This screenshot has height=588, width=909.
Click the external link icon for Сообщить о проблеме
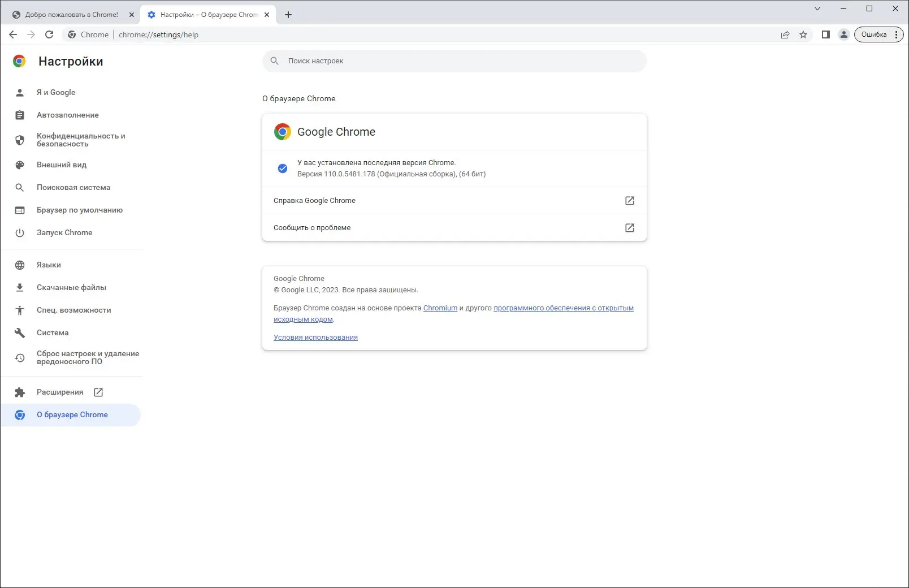(x=629, y=228)
